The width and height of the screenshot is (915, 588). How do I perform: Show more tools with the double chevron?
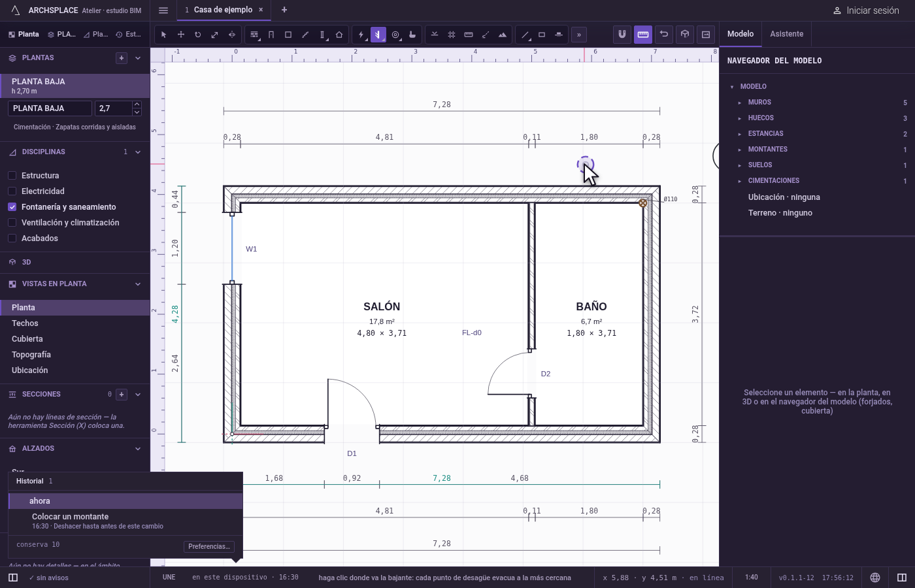click(578, 35)
